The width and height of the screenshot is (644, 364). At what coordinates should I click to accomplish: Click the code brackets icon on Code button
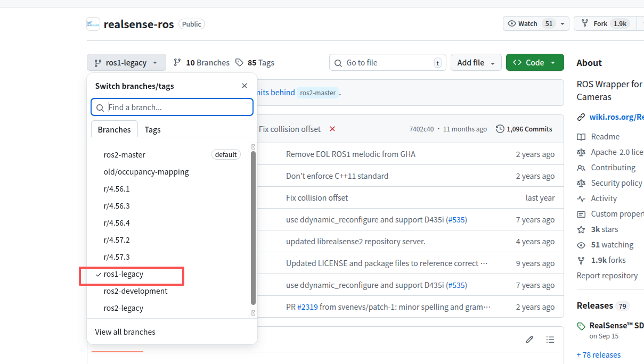tap(517, 62)
